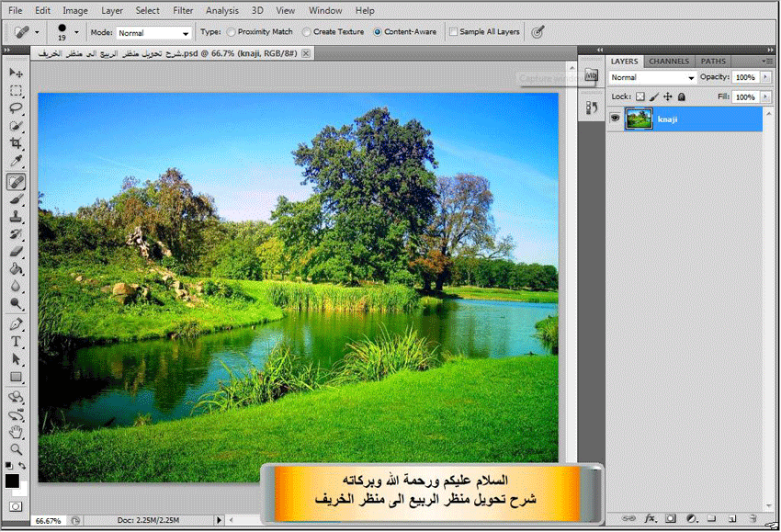Select the Move tool
781x532 pixels.
[16, 73]
